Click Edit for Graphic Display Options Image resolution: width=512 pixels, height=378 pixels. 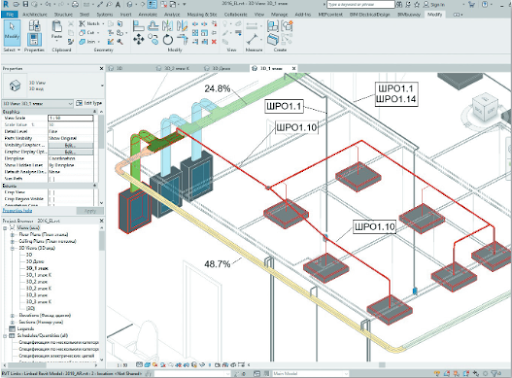[71, 152]
